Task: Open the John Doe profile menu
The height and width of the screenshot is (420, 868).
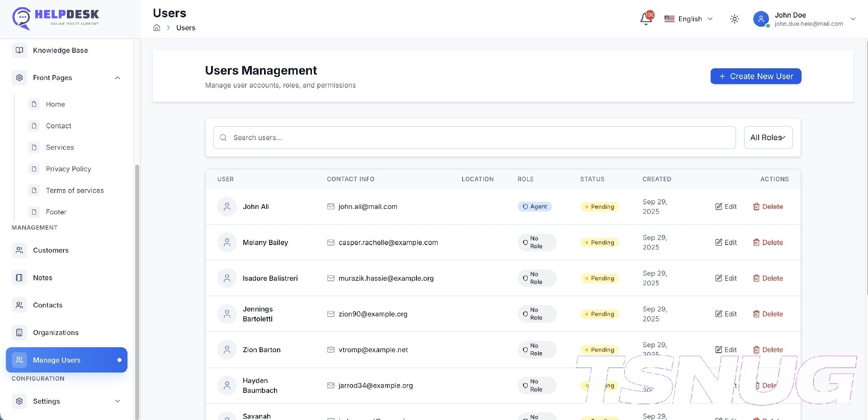Action: click(805, 19)
